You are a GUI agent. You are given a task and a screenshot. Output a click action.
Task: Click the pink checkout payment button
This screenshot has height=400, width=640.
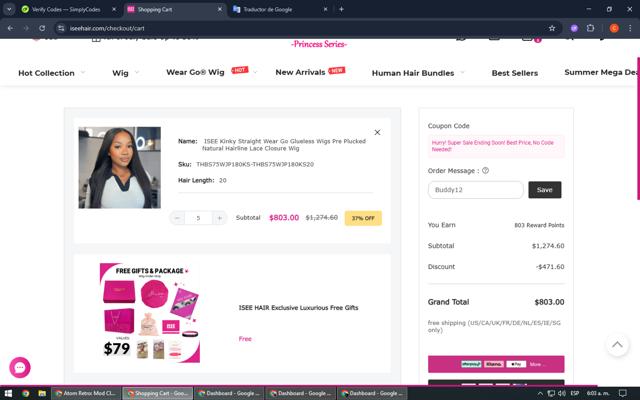tap(496, 364)
